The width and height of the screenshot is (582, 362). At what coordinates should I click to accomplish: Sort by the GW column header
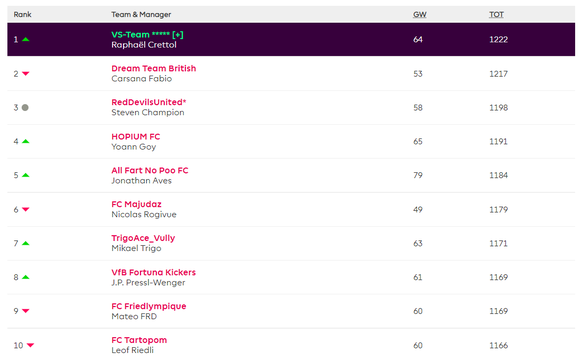(420, 14)
